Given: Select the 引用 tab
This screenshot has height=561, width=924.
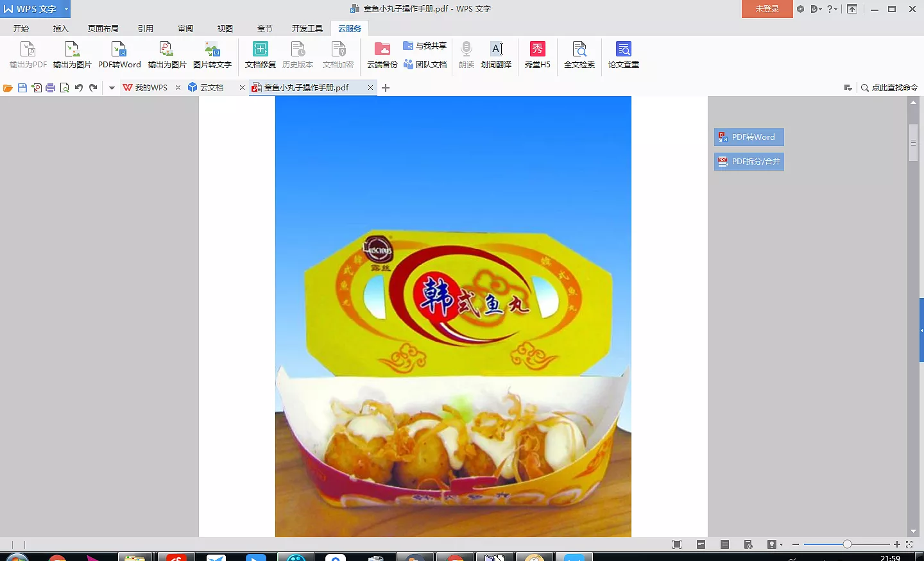Looking at the screenshot, I should (x=146, y=28).
